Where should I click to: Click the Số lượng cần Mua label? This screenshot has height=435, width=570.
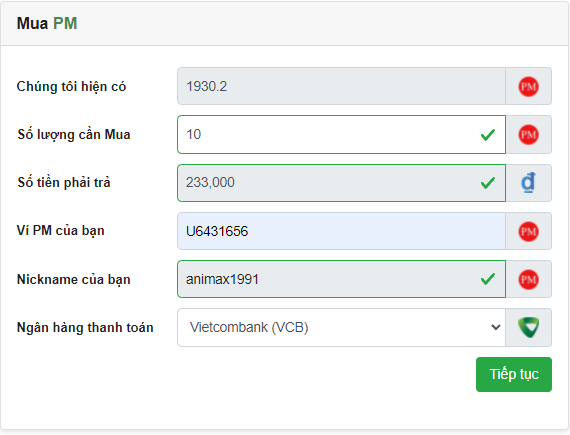pyautogui.click(x=74, y=134)
